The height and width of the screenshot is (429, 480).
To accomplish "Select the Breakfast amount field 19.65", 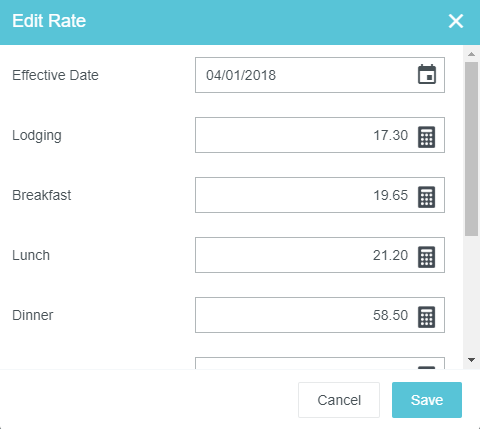I will (x=320, y=195).
